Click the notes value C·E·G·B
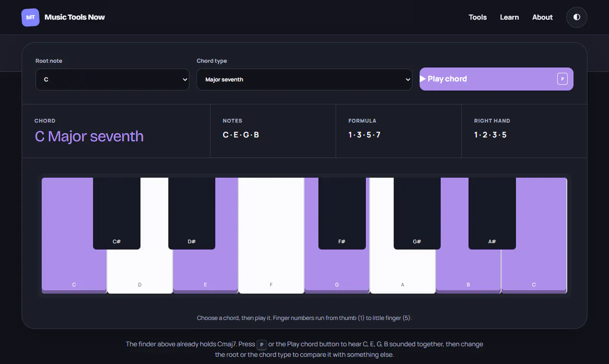The height and width of the screenshot is (364, 609). 241,135
